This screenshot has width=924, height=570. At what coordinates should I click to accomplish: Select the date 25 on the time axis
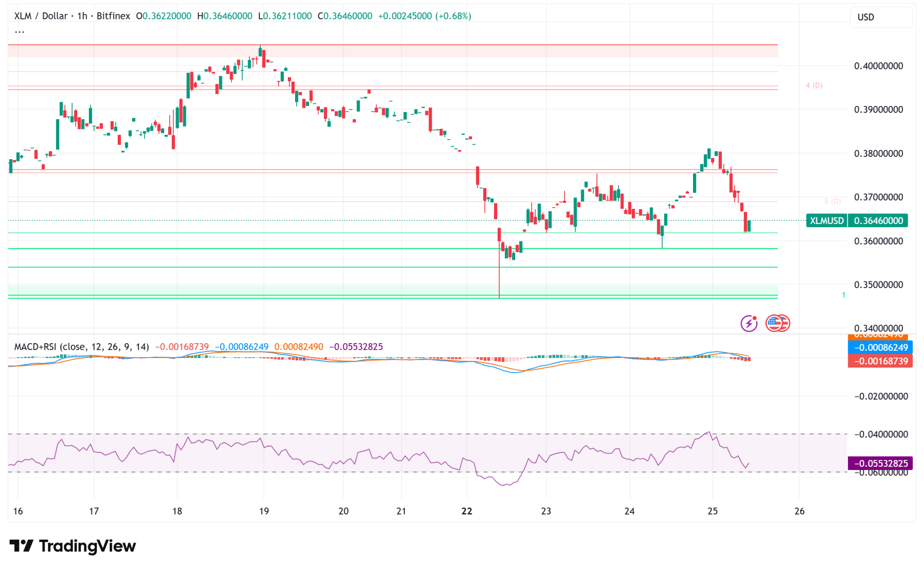click(712, 512)
